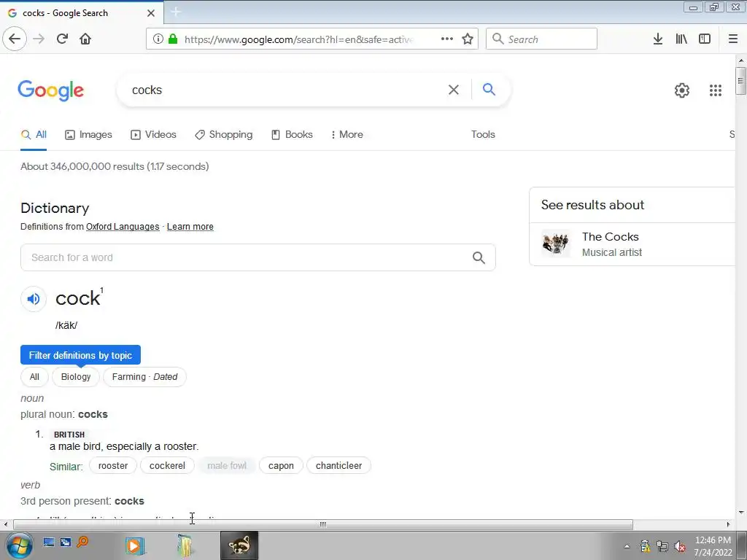The image size is (747, 560).
Task: Play pronunciation with the speaker icon
Action: click(34, 299)
